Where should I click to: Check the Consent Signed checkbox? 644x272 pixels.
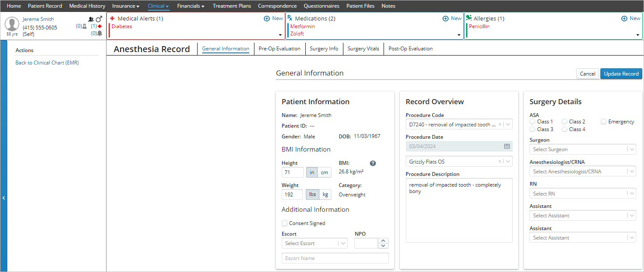[x=284, y=223]
